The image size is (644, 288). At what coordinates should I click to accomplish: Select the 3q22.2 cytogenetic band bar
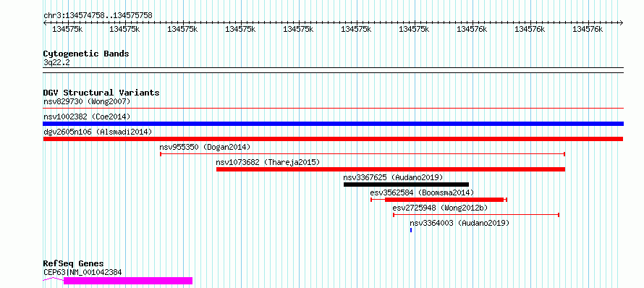(x=333, y=70)
